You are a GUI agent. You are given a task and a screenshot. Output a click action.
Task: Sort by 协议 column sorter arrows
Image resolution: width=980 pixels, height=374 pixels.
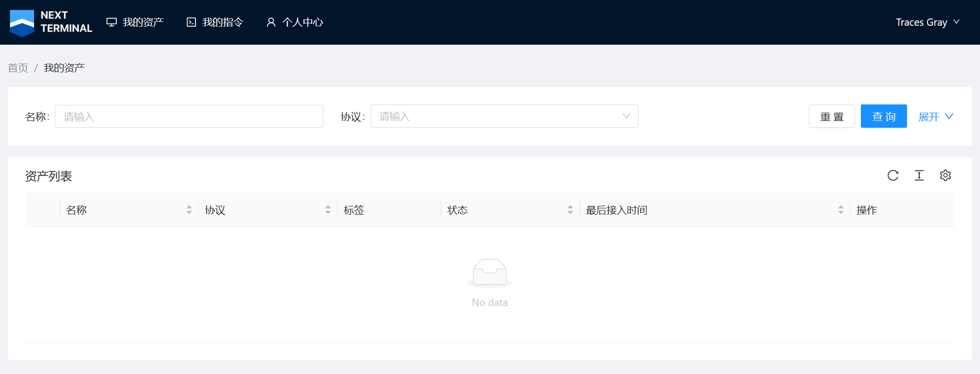[328, 210]
